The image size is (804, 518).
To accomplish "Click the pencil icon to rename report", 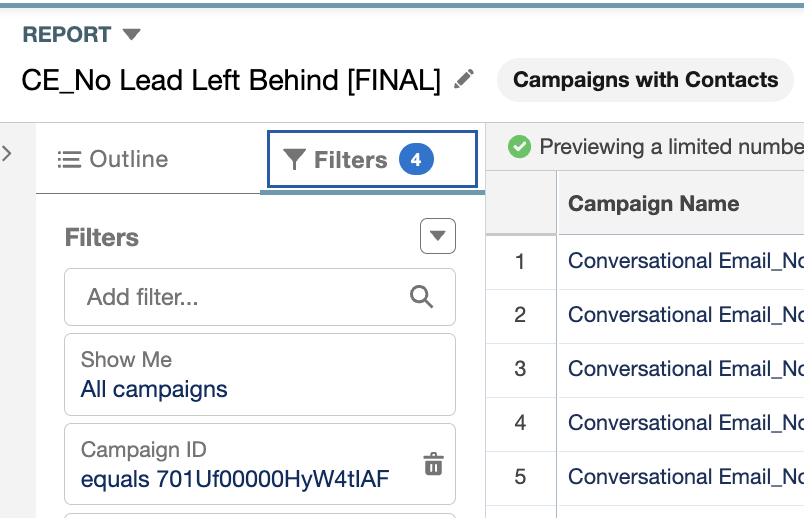I will point(464,79).
